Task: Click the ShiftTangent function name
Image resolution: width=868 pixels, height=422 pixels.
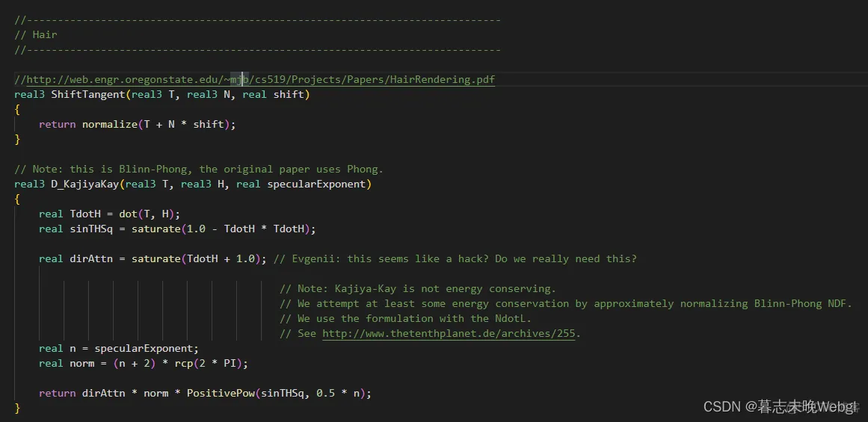Action: click(x=88, y=95)
